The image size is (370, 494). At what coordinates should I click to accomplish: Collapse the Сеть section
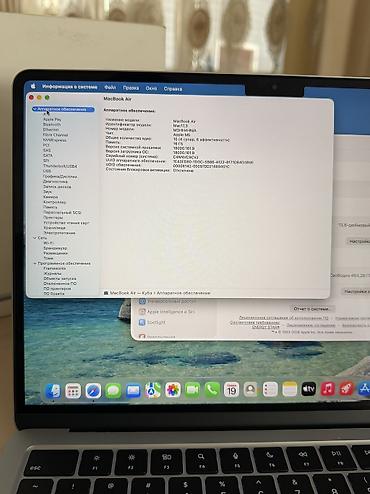click(x=35, y=238)
